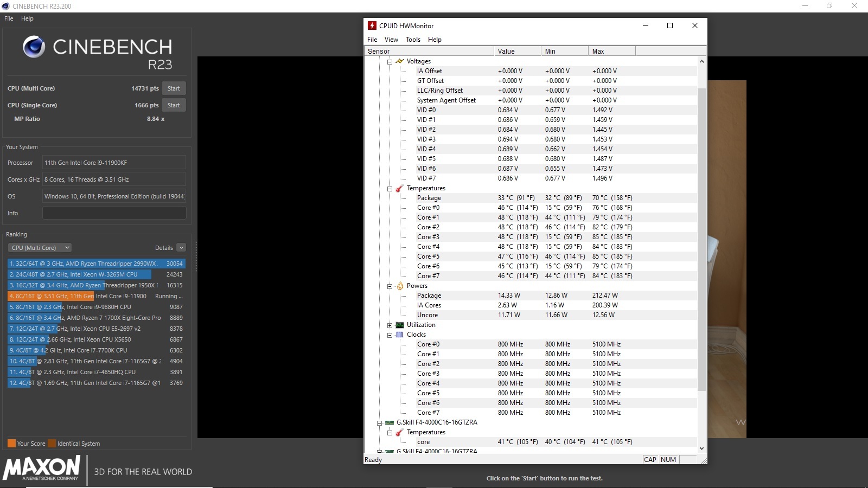Click the Cores x GHz field
The image size is (868, 488).
click(114, 179)
